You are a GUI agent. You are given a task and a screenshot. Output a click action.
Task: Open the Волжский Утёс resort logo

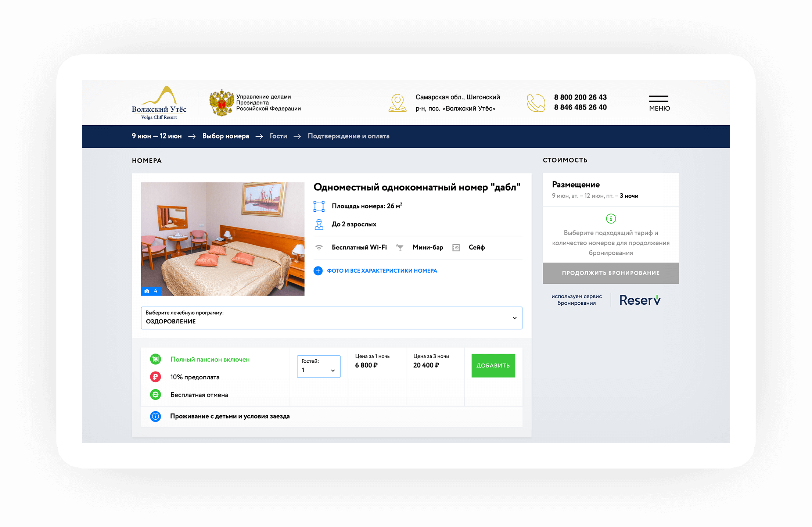click(159, 103)
